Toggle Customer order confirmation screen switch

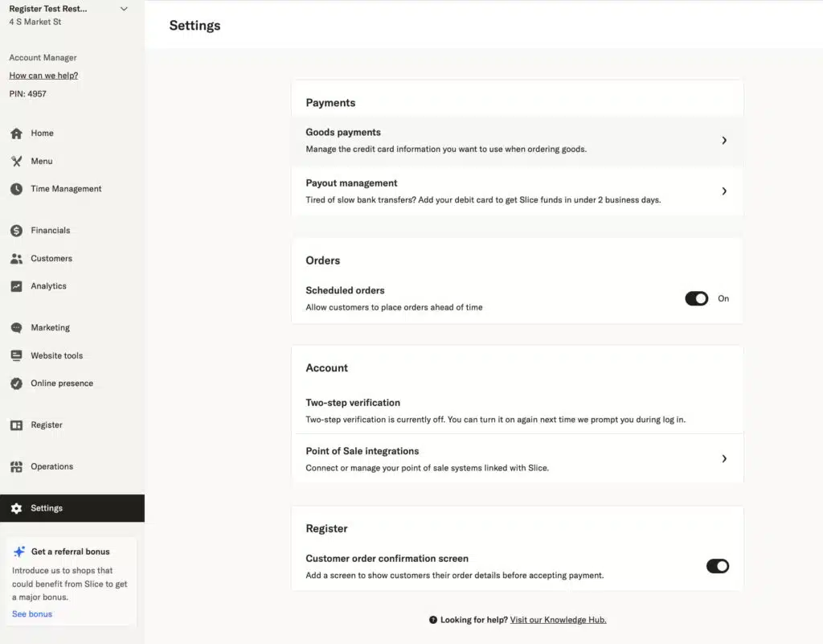tap(717, 566)
